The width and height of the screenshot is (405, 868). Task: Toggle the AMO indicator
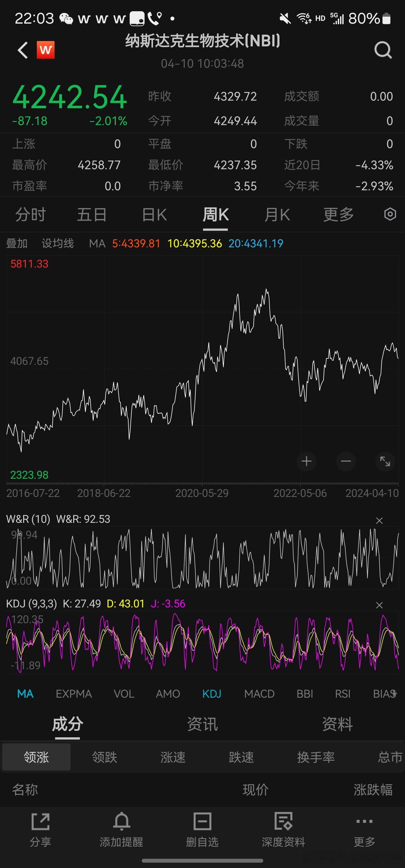click(168, 694)
